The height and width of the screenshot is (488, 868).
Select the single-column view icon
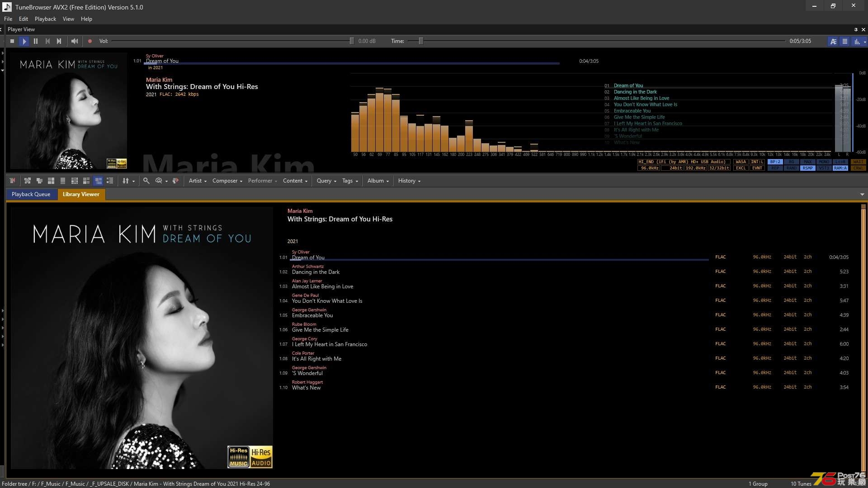pyautogui.click(x=63, y=181)
